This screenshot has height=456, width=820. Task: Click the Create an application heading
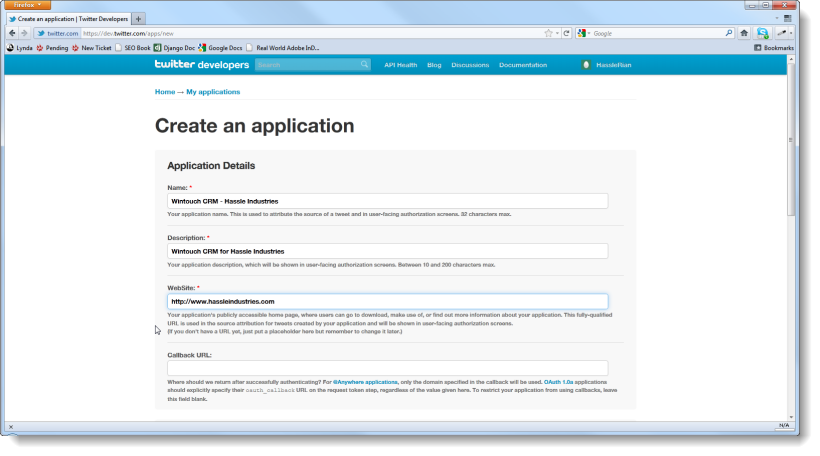(254, 126)
